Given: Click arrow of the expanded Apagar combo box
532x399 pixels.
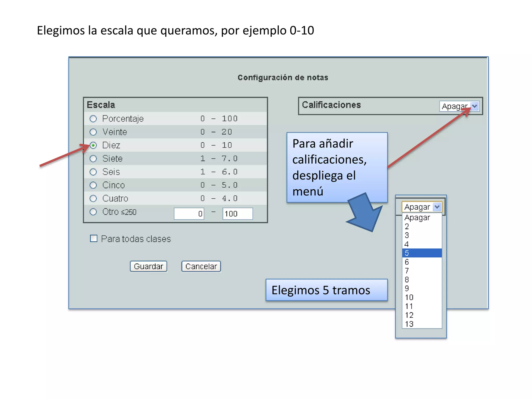Looking at the screenshot, I should click(x=437, y=207).
